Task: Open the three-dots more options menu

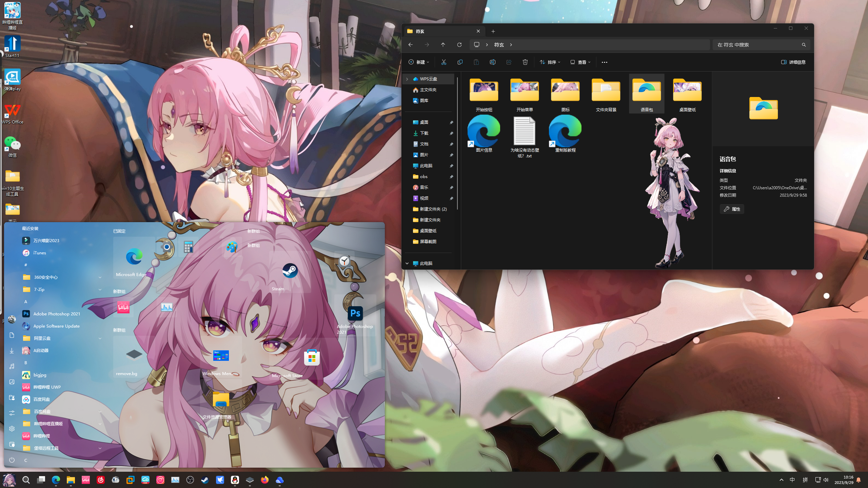Action: tap(604, 62)
